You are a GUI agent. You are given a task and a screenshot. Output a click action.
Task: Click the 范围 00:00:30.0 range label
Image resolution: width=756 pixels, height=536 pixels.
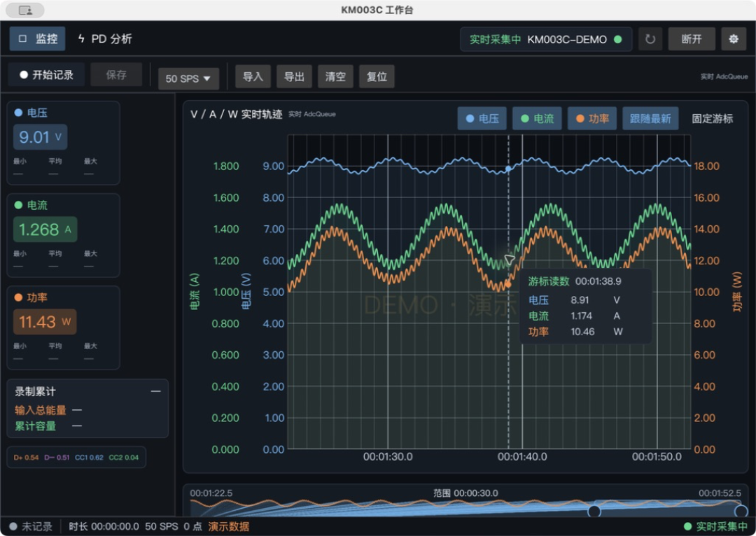(465, 493)
